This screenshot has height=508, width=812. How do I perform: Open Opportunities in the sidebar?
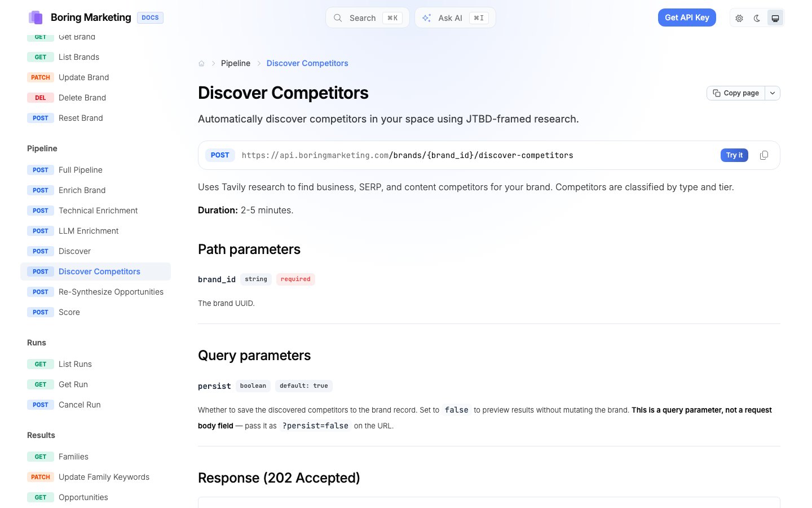[x=96, y=497]
